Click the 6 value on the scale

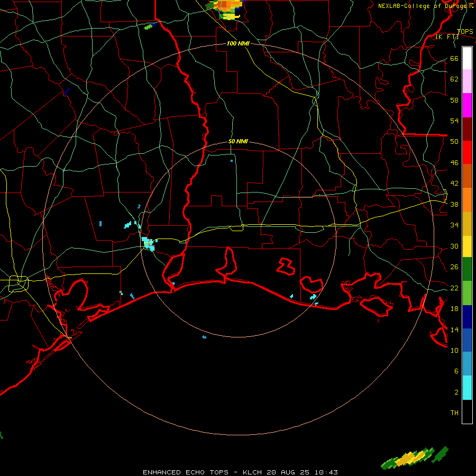coord(456,371)
